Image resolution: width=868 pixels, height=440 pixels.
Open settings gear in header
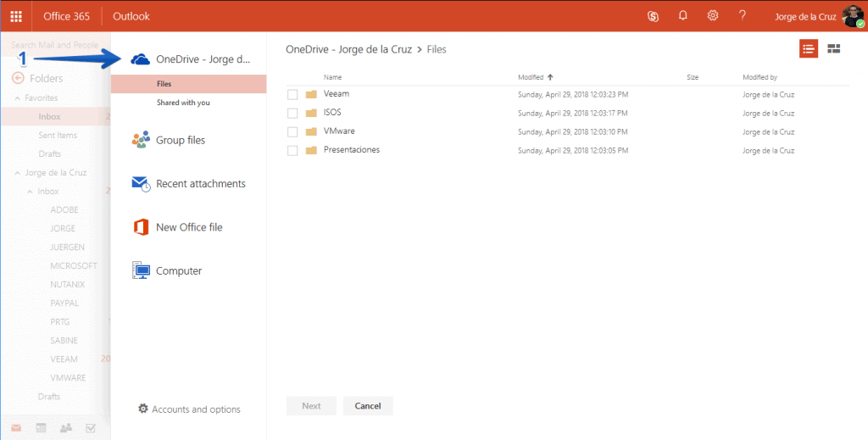[713, 15]
